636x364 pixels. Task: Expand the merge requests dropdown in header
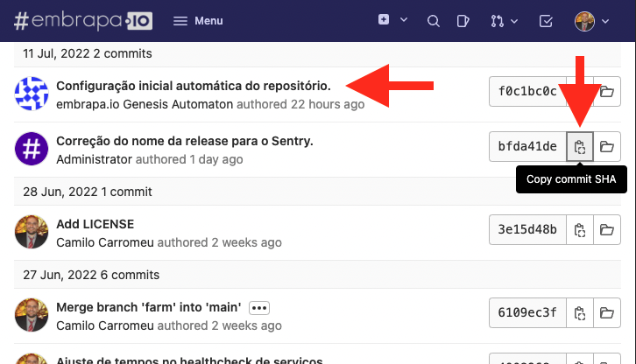pos(504,21)
